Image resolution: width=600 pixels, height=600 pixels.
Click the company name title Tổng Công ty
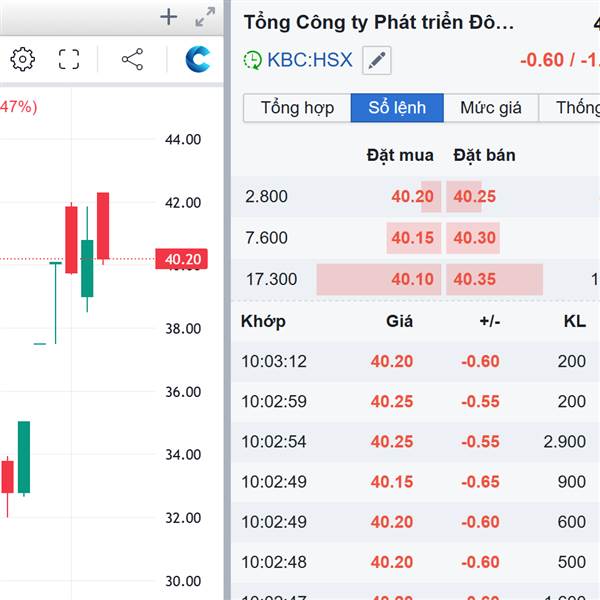(379, 22)
